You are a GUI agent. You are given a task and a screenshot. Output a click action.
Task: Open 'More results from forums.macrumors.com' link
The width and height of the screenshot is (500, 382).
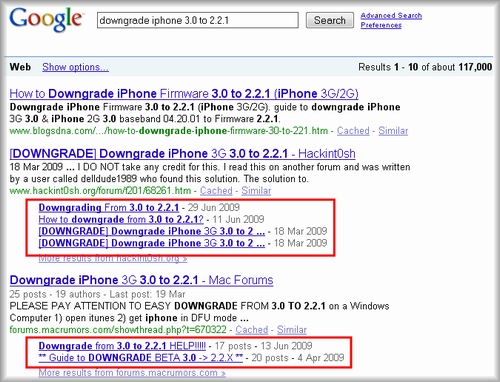[132, 373]
